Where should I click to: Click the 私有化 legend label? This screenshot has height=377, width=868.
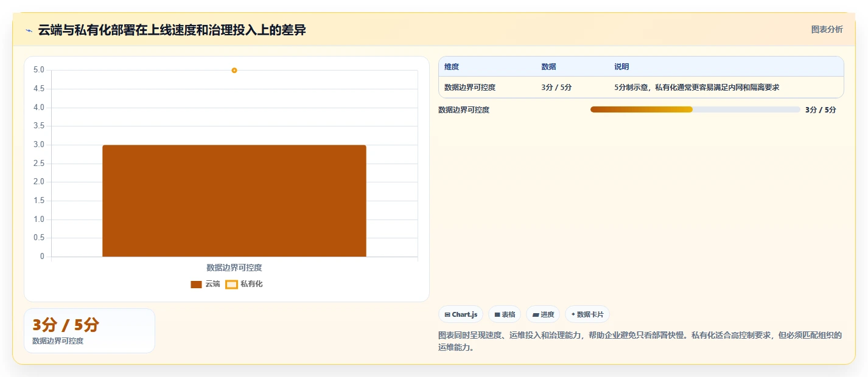(x=251, y=284)
